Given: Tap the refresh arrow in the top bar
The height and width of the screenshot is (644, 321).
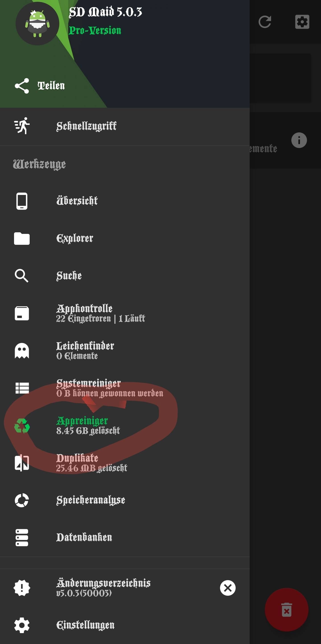Looking at the screenshot, I should [265, 22].
